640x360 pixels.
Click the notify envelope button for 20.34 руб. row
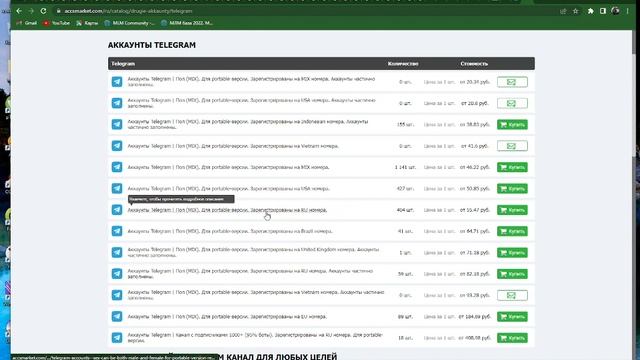coord(512,82)
